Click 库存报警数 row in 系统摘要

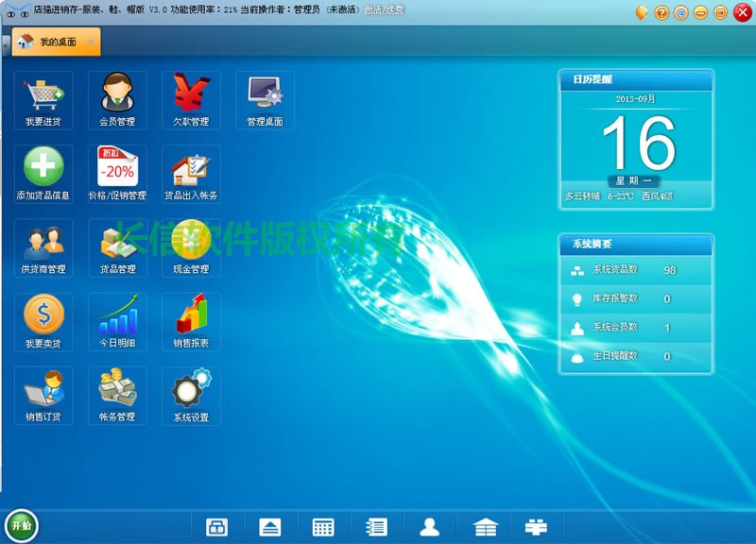(636, 298)
